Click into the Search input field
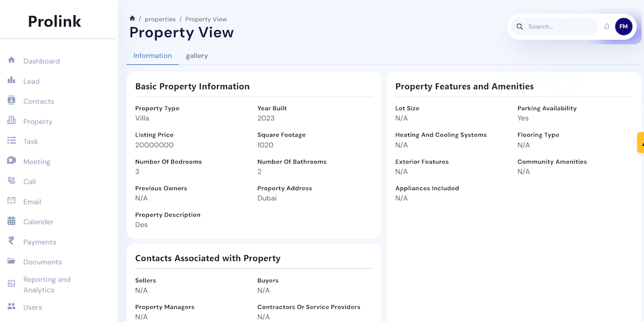This screenshot has height=322, width=644. coord(560,26)
